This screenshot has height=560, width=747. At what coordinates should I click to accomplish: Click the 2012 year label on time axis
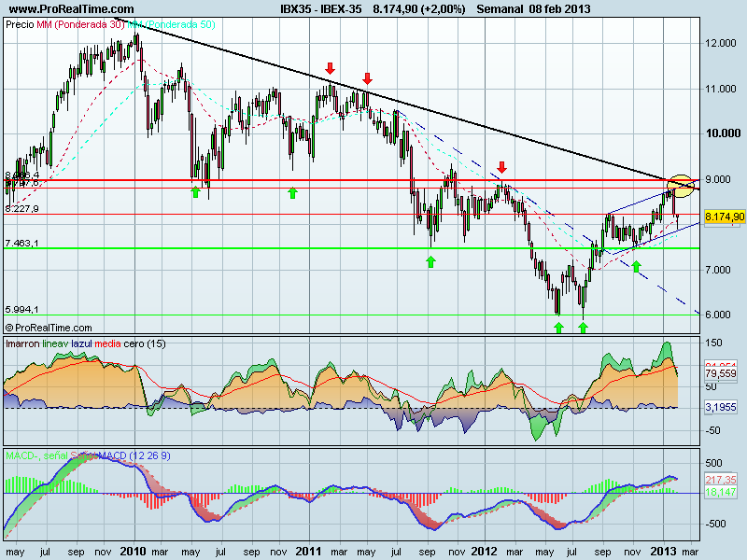(484, 552)
